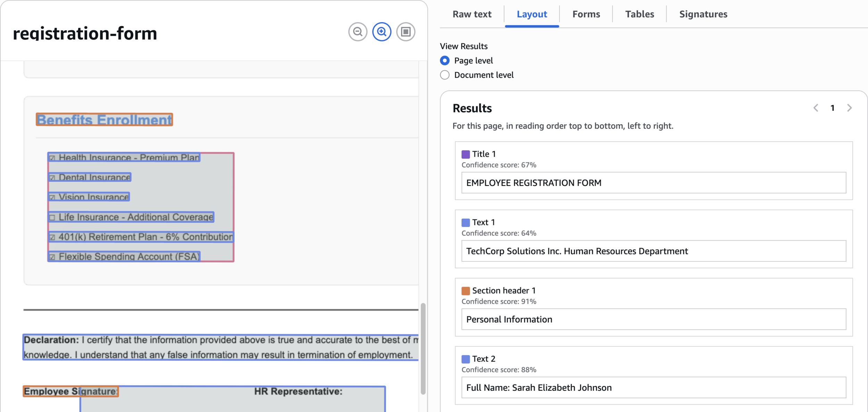
Task: Select the Page level radio button
Action: (x=444, y=60)
